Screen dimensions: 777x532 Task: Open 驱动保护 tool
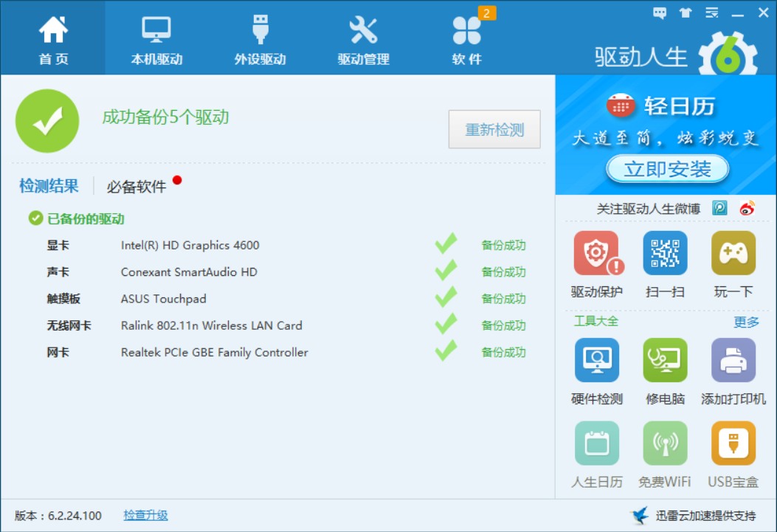tap(597, 264)
